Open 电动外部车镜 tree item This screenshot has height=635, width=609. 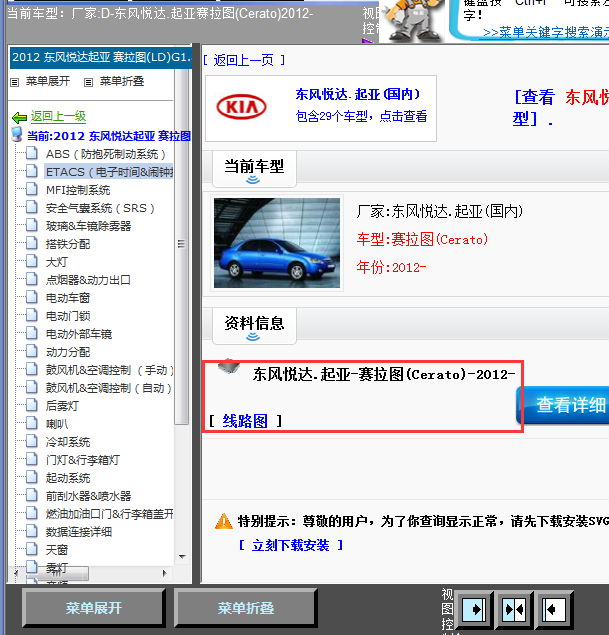click(x=79, y=334)
